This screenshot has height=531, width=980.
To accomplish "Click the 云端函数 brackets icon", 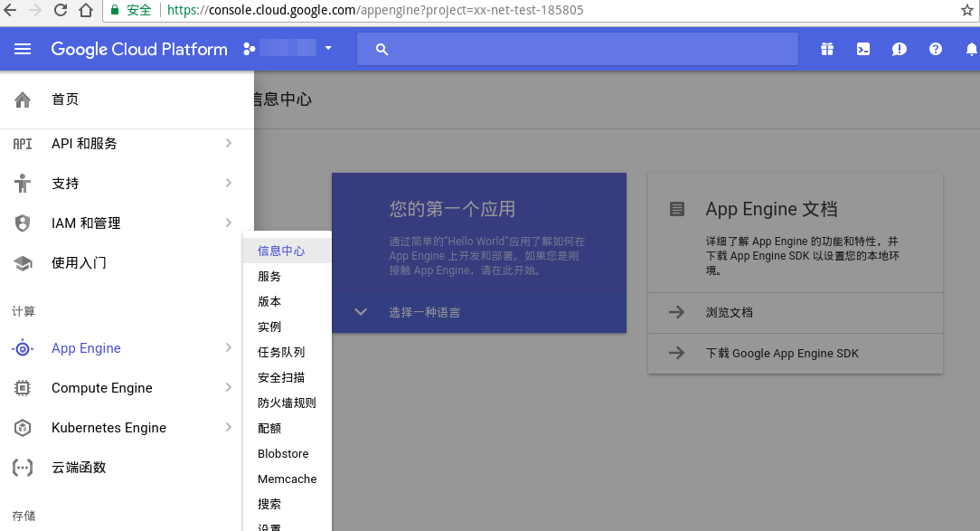I will [23, 468].
